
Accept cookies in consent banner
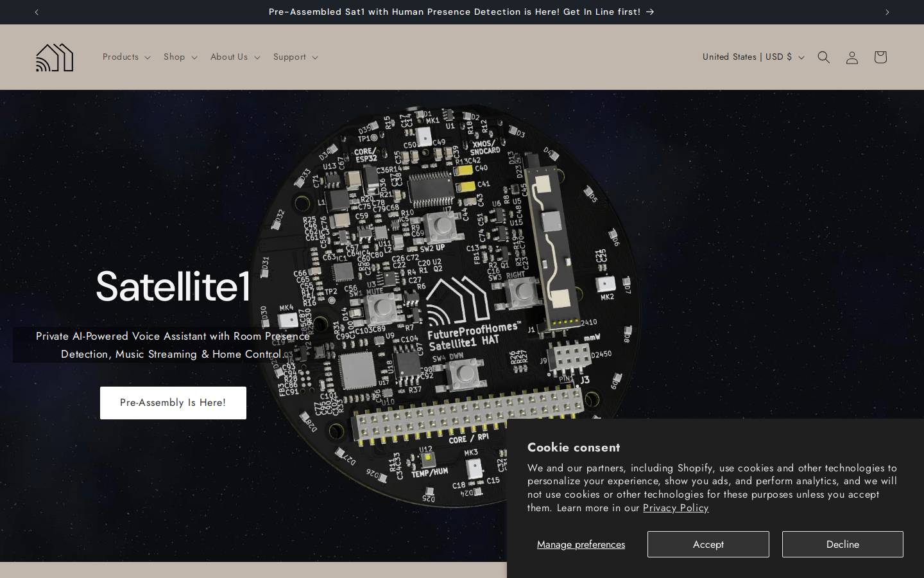pyautogui.click(x=708, y=544)
